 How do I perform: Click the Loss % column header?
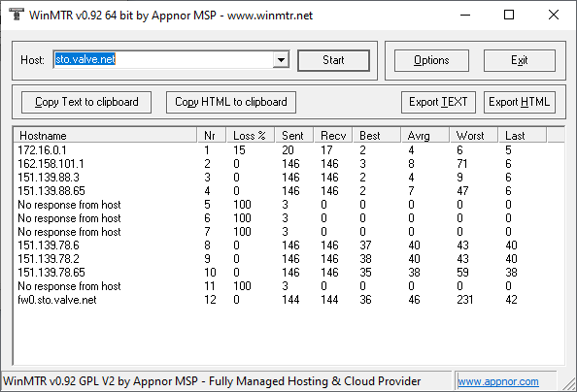(x=251, y=135)
